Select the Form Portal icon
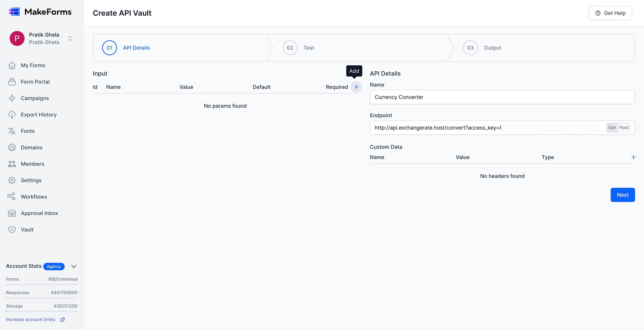Viewport: 644px width, 330px height. [x=12, y=82]
